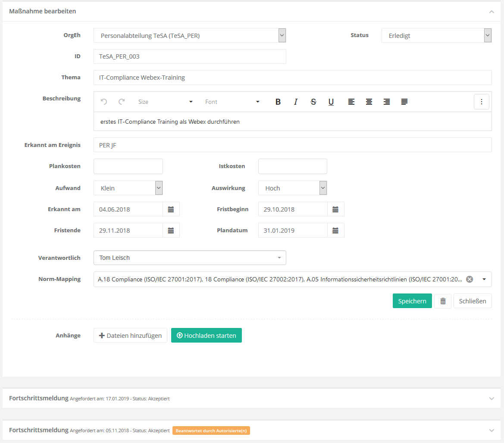Justify text in the description editor
504x443 pixels.
(404, 102)
